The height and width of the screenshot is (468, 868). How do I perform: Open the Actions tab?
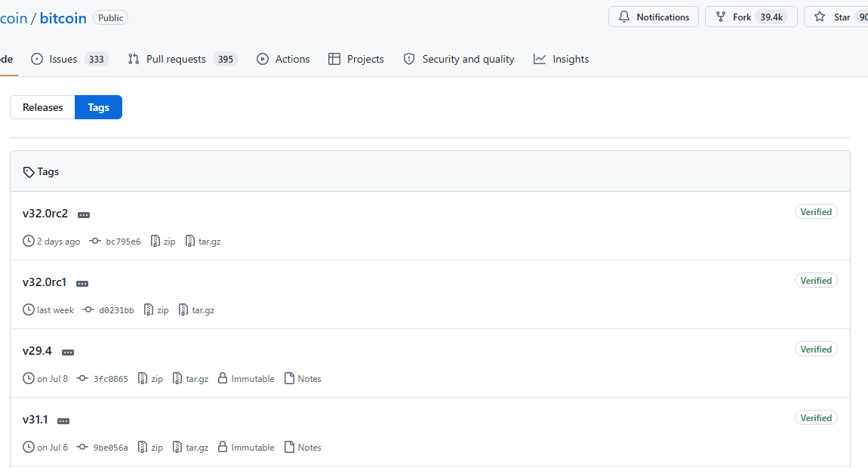click(x=283, y=60)
